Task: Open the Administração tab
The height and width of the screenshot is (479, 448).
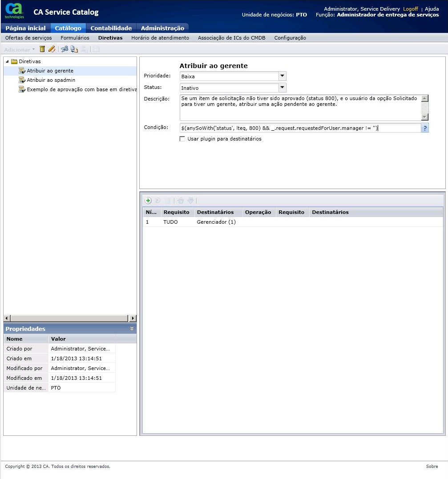Action: pyautogui.click(x=162, y=28)
